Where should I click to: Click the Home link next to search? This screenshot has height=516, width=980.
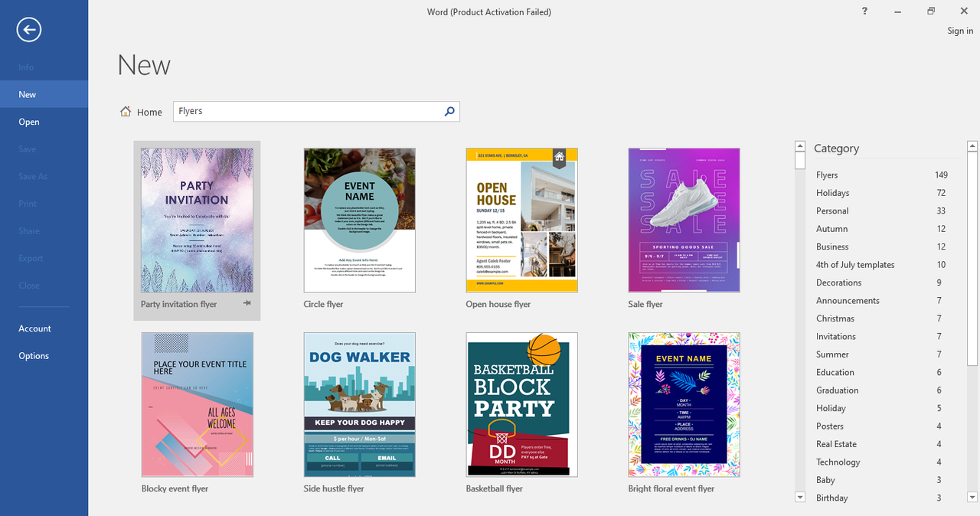point(149,112)
